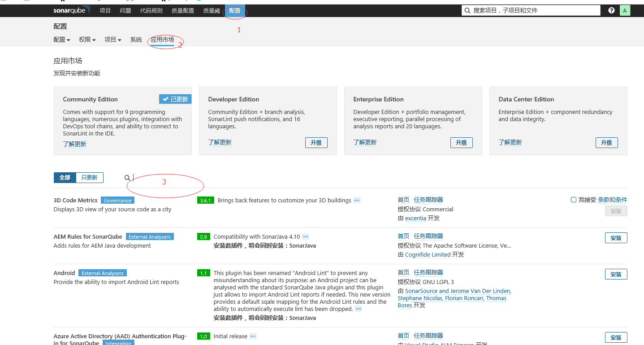This screenshot has width=644, height=345.
Task: Upgrade to Data Center Edition
Action: (x=607, y=143)
